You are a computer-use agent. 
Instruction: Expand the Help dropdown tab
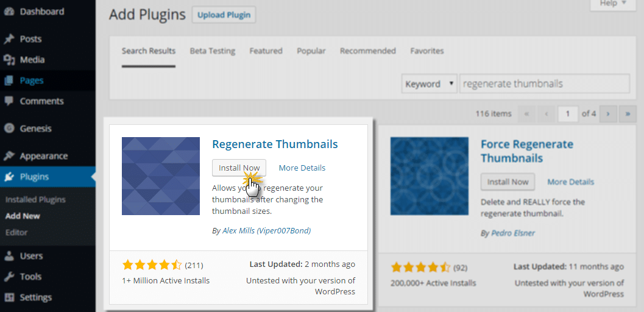tap(613, 3)
